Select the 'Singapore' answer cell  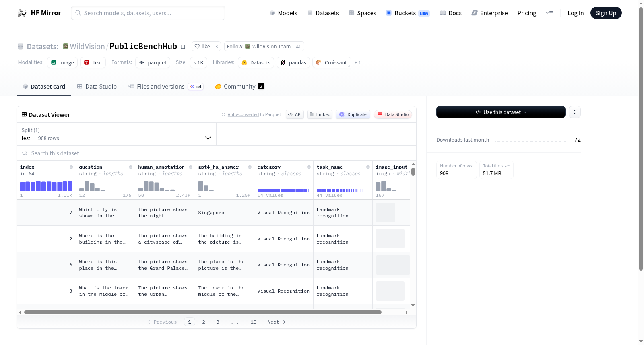pyautogui.click(x=225, y=213)
